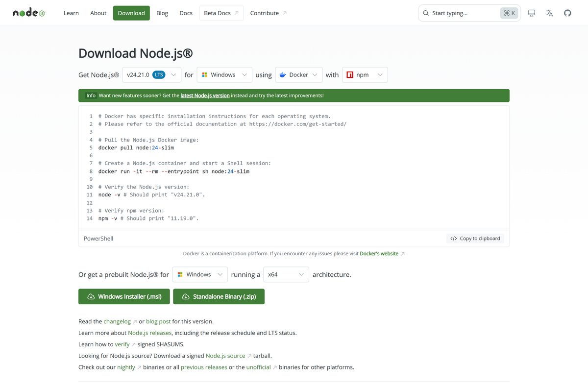
Task: Toggle the theme monitor icon
Action: [532, 13]
